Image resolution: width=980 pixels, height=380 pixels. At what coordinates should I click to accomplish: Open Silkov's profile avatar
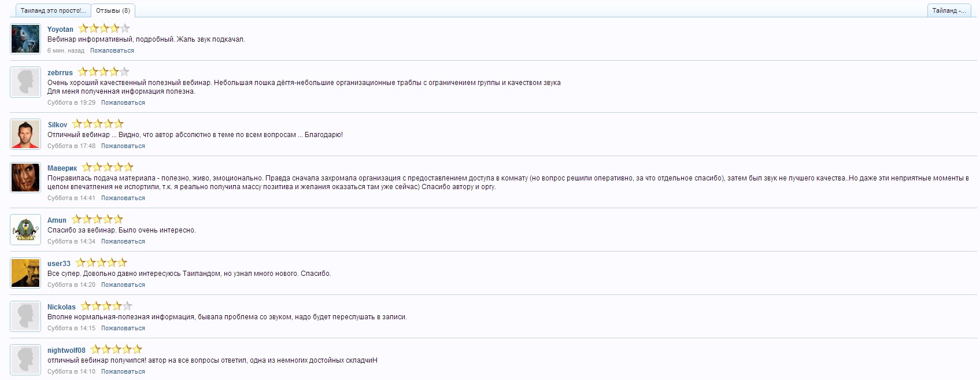pyautogui.click(x=25, y=134)
